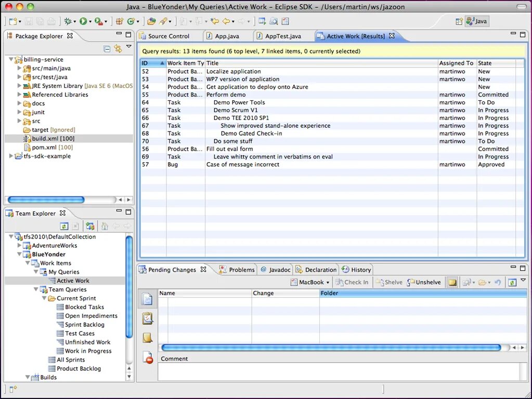Sort results by ID column header
This screenshot has width=532, height=399.
[x=153, y=63]
